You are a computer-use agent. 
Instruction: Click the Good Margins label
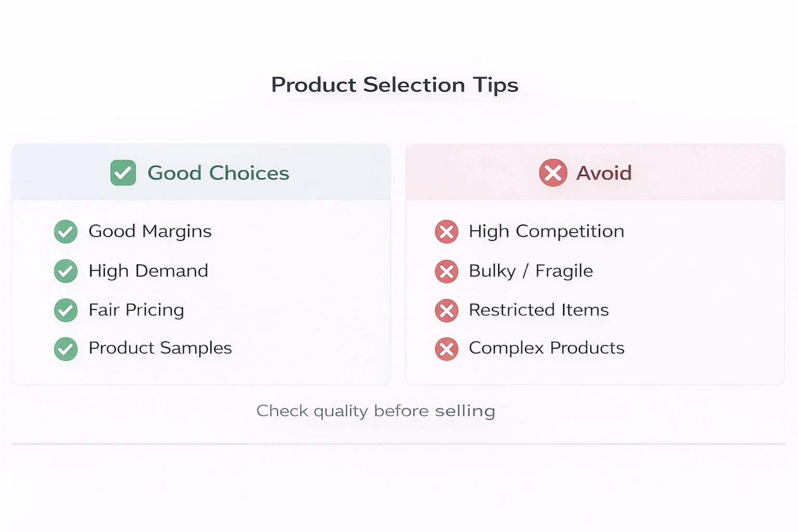[x=150, y=232]
